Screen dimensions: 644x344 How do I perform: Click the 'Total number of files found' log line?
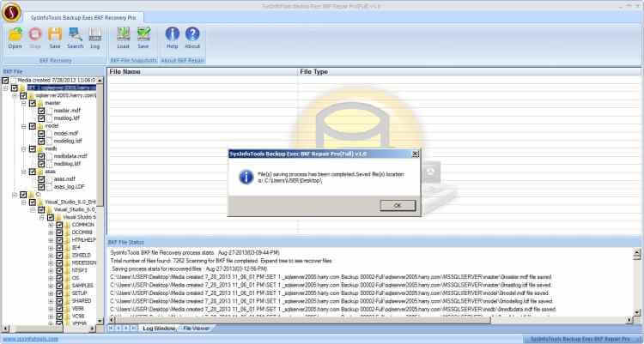[221, 261]
